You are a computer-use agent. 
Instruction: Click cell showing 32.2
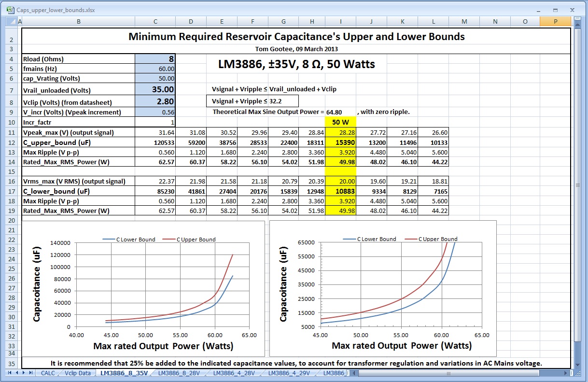pos(283,101)
